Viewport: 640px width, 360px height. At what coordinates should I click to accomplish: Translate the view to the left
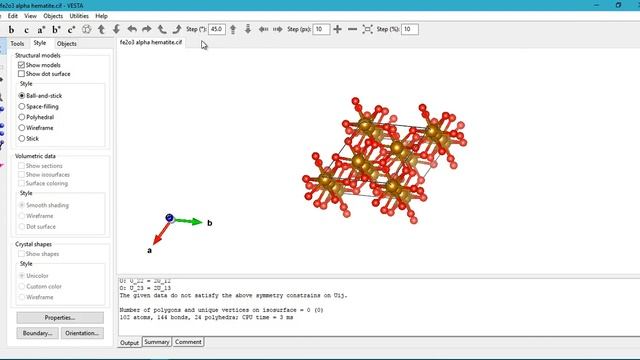click(x=263, y=29)
